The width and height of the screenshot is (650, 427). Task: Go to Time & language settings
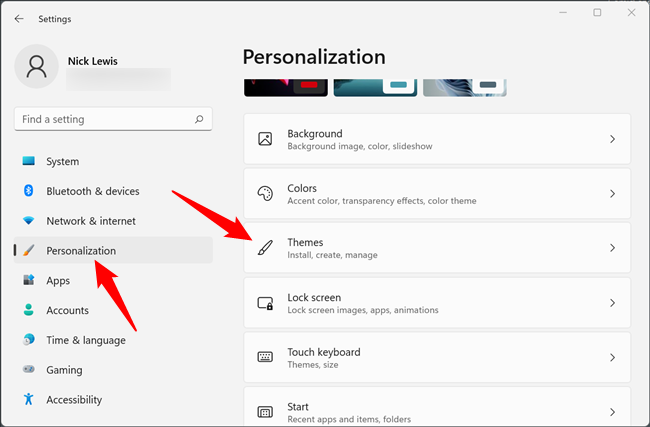[x=85, y=340]
